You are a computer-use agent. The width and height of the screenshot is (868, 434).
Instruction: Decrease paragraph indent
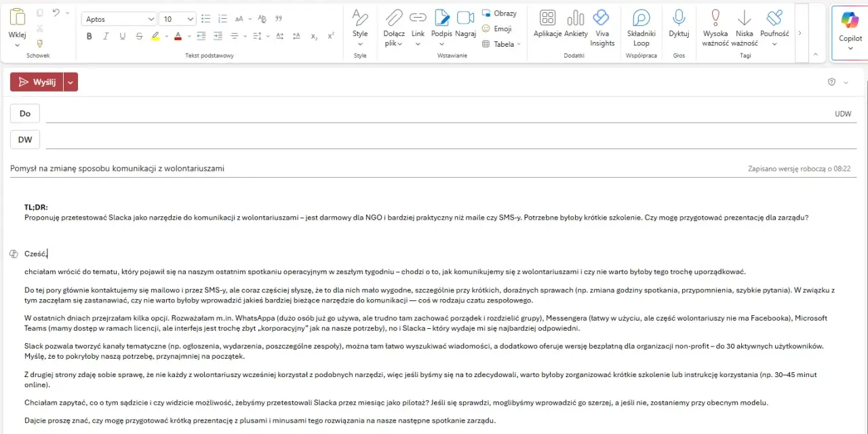(x=201, y=36)
